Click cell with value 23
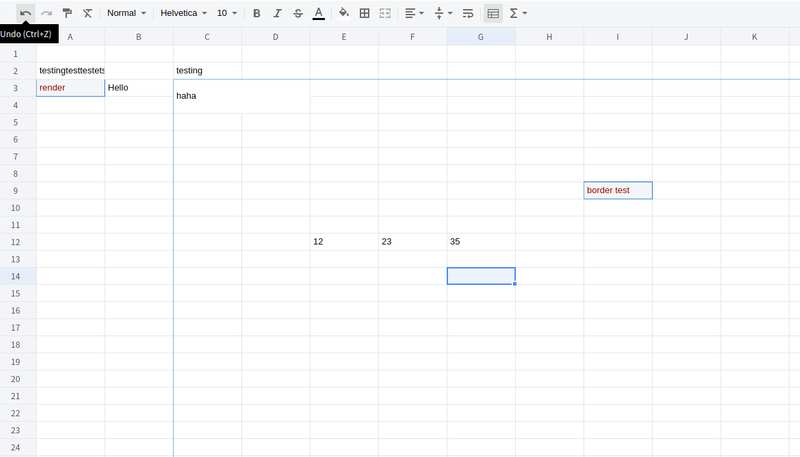 (x=412, y=242)
